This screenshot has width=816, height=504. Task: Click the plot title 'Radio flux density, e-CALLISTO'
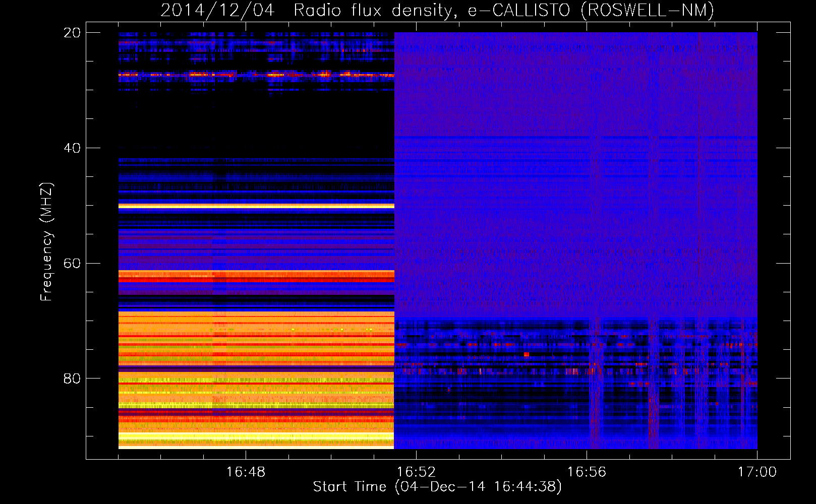click(432, 11)
